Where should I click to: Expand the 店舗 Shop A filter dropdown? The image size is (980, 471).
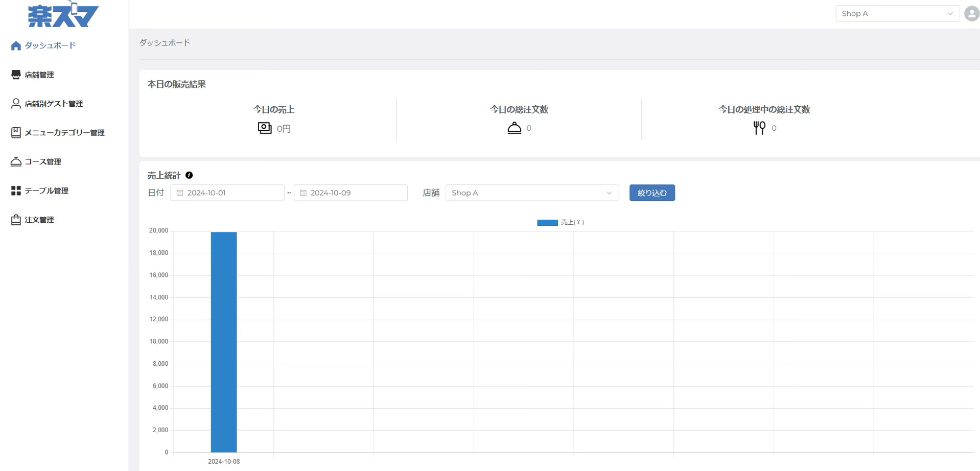click(532, 193)
